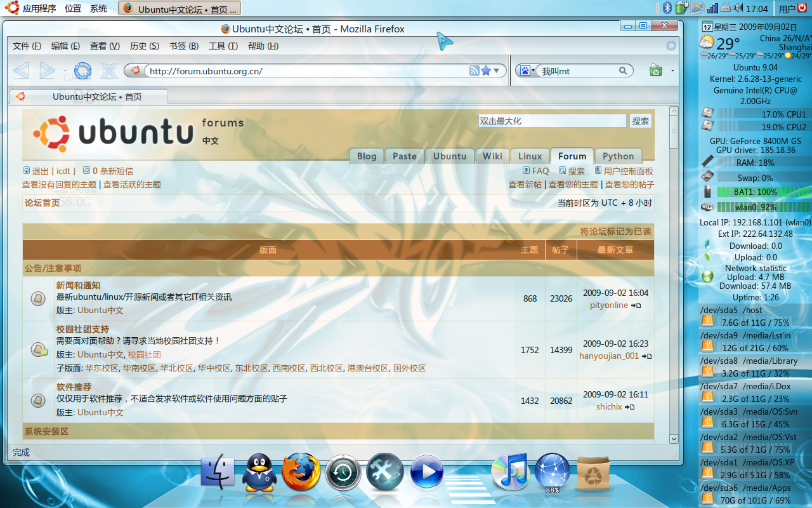
Task: Open the iTunes music note dock icon
Action: click(x=510, y=471)
